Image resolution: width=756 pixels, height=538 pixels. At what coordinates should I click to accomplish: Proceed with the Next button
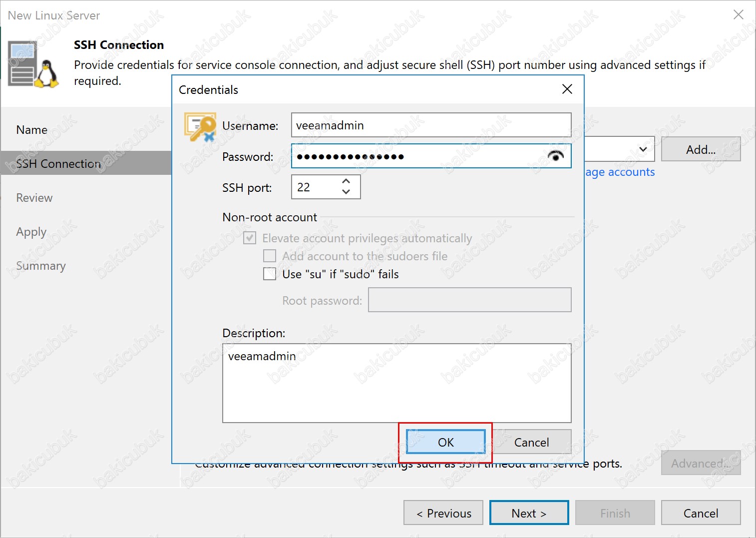[529, 513]
